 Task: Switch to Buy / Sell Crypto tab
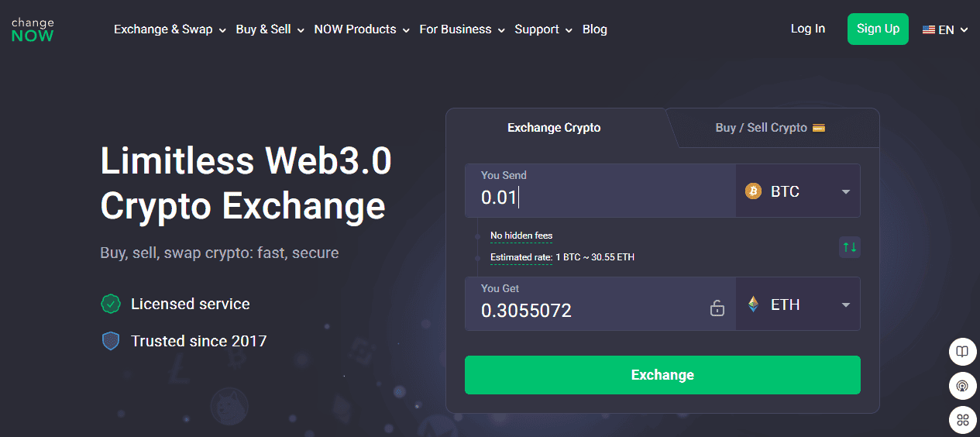770,128
